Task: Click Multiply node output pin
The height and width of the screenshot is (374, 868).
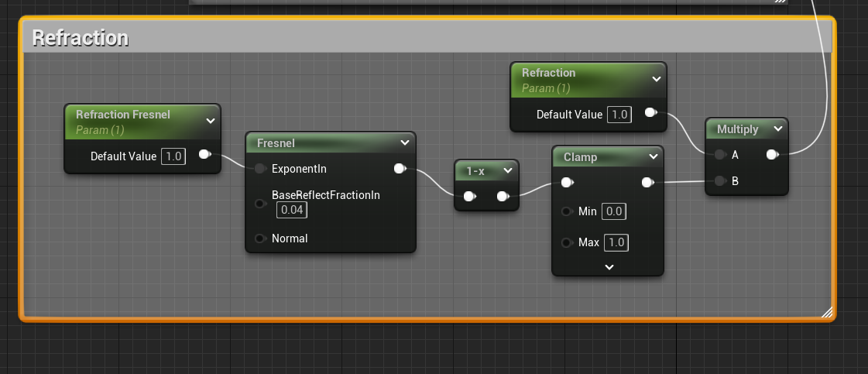Action: pyautogui.click(x=772, y=155)
